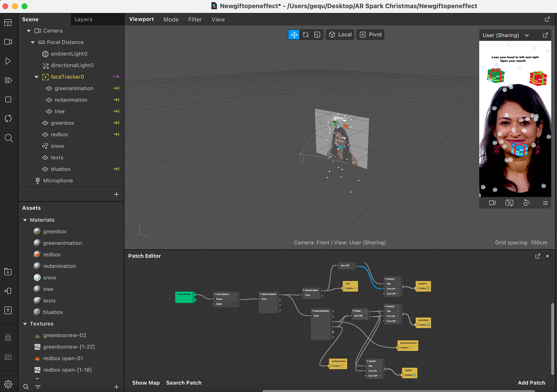Screen dimensions: 557x392
Task: Click the simulator rotate device icon
Action: tap(527, 203)
